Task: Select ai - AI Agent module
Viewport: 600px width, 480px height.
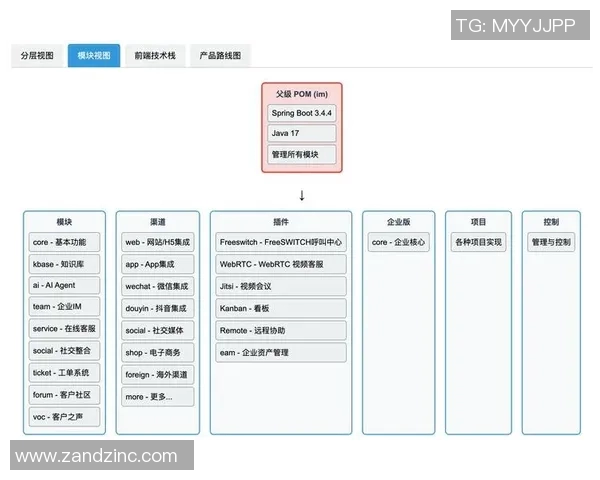Action: pos(64,286)
